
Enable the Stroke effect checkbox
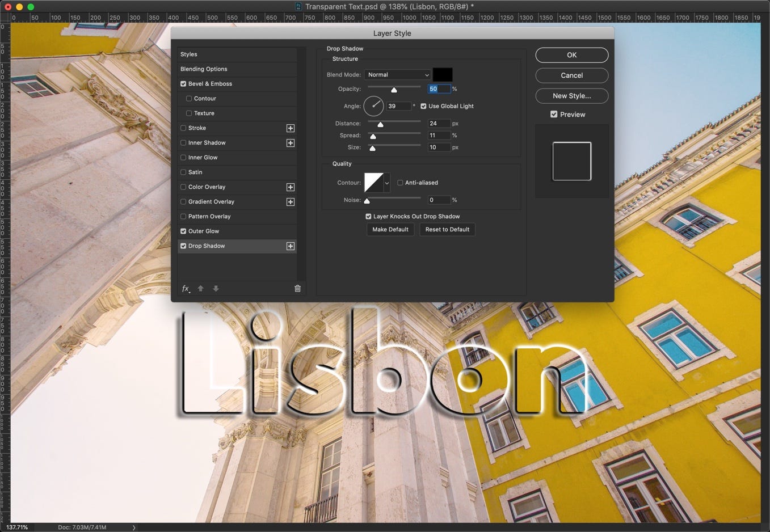(x=183, y=128)
